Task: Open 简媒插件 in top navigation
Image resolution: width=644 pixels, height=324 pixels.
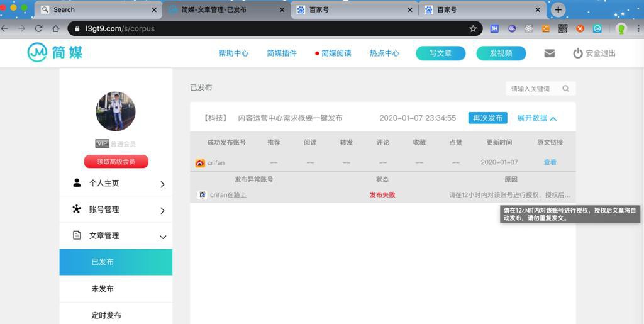Action: [282, 53]
